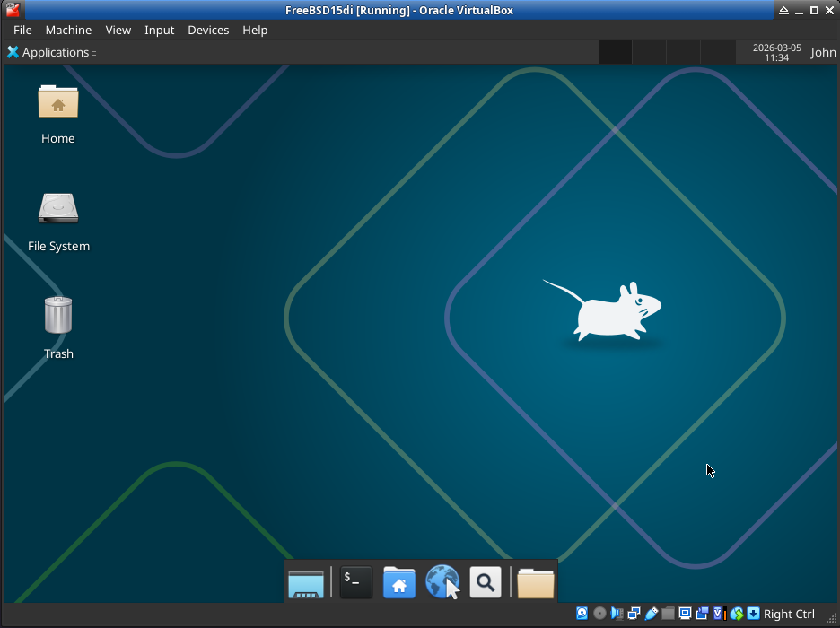Click the hard disk activity status icon

[x=582, y=614]
